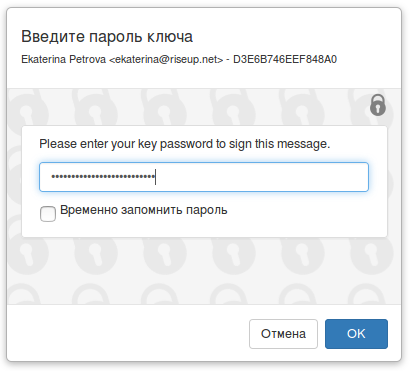The image size is (415, 372).
Task: Select the word password in the prompt
Action: pos(186,144)
